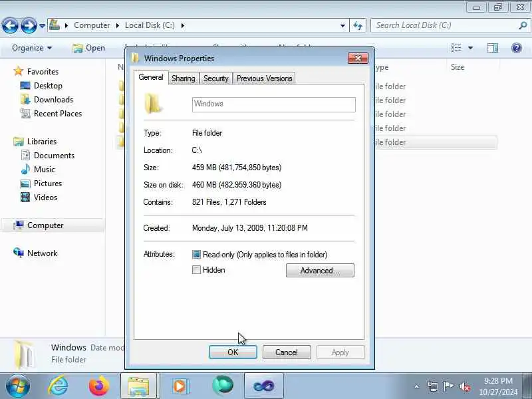Image resolution: width=532 pixels, height=399 pixels.
Task: Click the Favorites star icon
Action: (19, 71)
